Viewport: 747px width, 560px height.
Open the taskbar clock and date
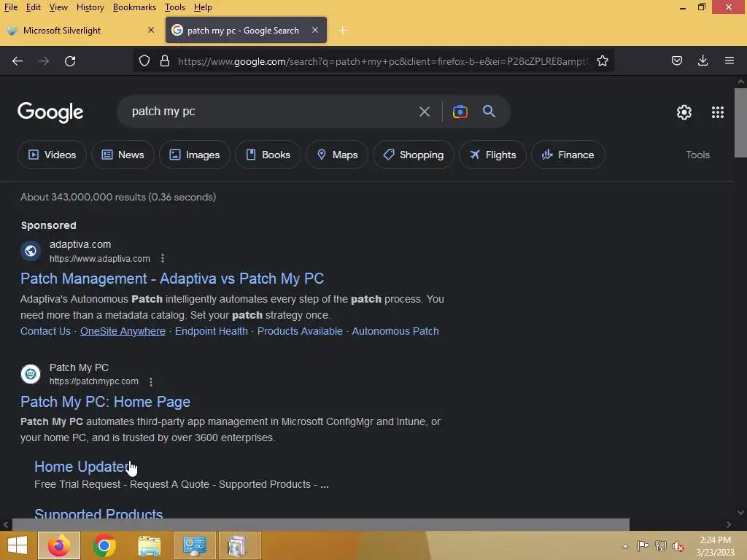click(x=715, y=546)
